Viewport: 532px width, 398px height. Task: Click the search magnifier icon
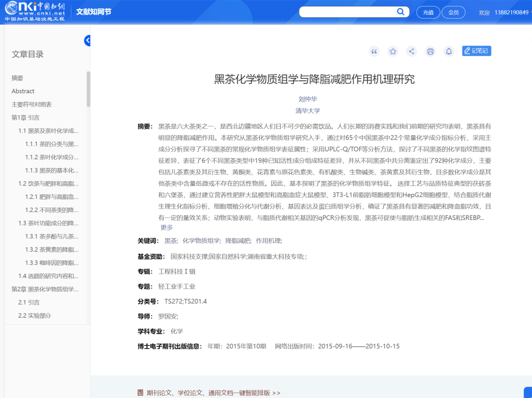tap(400, 11)
